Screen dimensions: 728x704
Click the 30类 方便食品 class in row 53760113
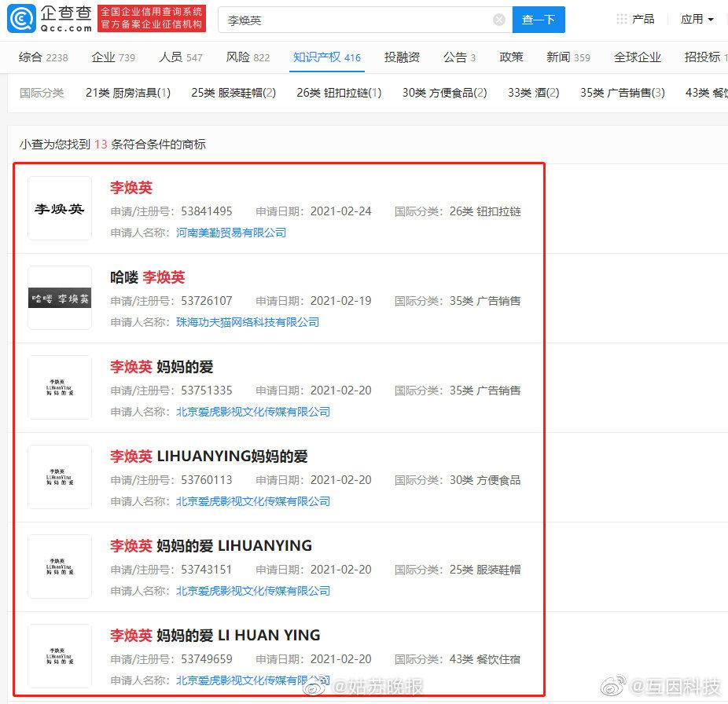tap(485, 480)
